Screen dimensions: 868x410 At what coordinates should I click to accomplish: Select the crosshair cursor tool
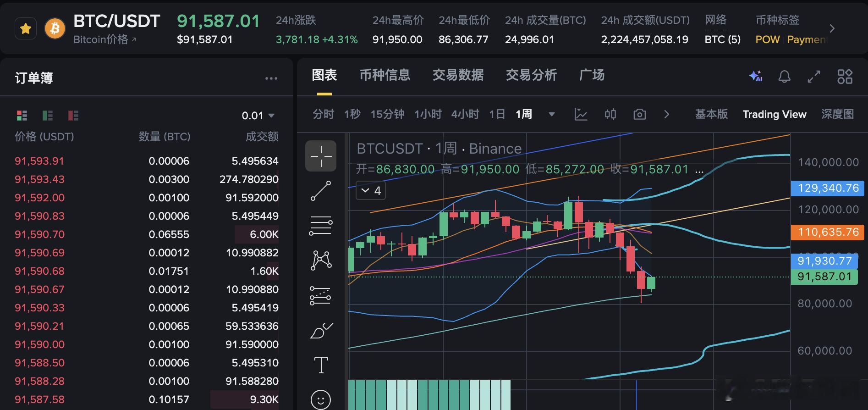click(321, 156)
